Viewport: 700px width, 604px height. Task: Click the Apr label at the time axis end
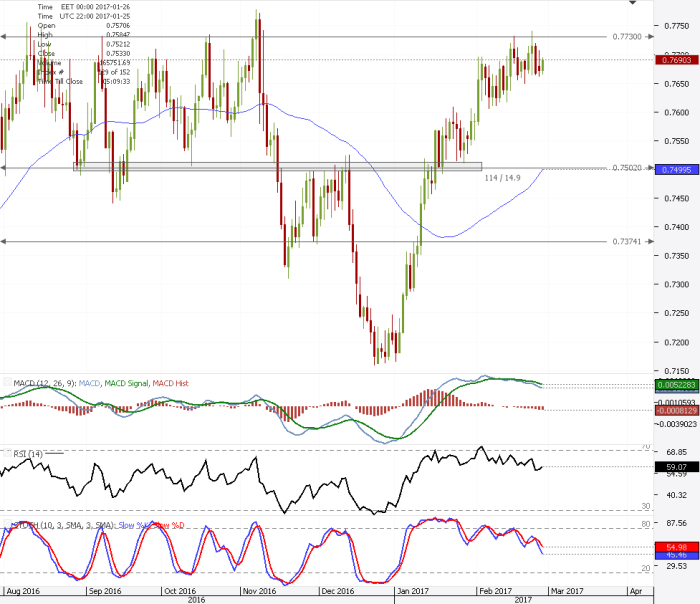636,591
